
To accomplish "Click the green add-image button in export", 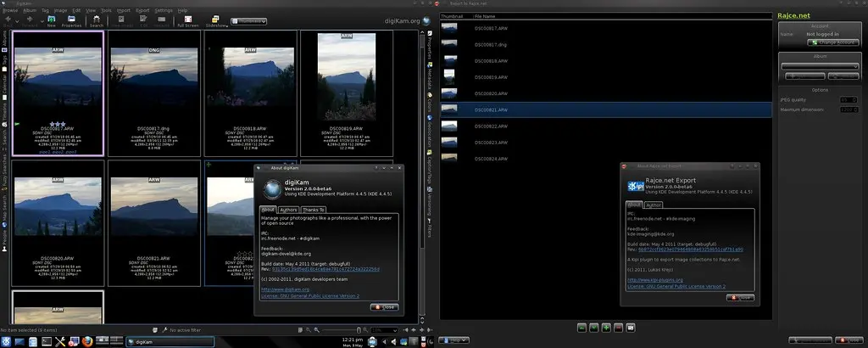I will click(606, 327).
